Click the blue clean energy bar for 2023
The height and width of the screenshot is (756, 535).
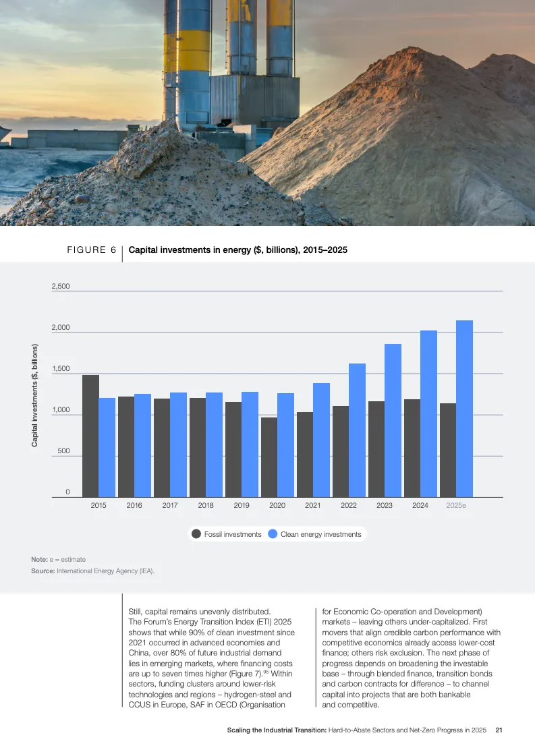(393, 420)
